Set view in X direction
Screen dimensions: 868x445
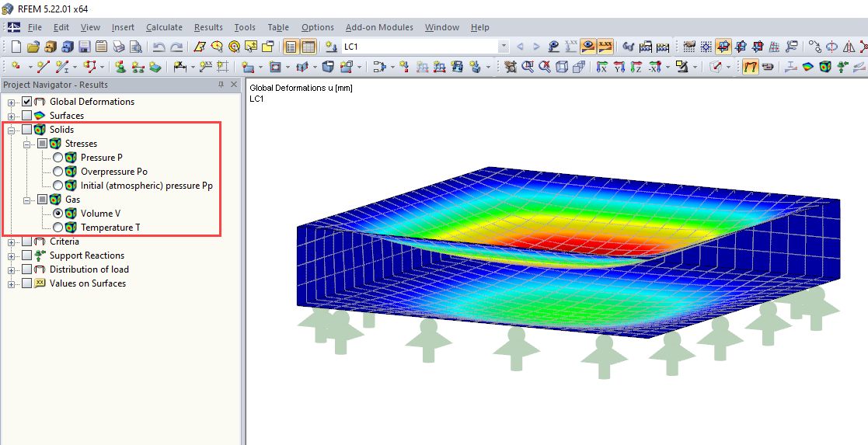(x=602, y=67)
